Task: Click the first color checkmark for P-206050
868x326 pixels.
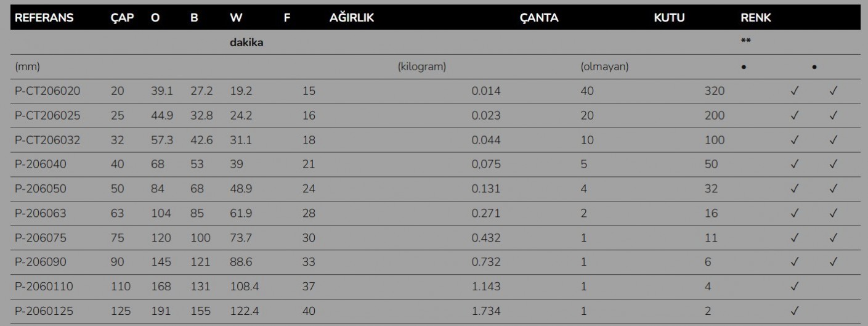Action: pos(794,189)
